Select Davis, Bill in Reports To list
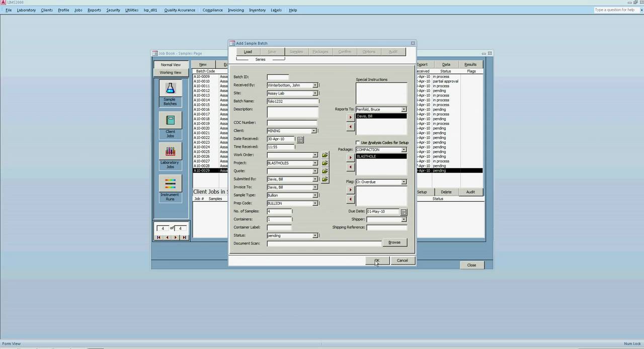Screen dimensions: 644x349 [381, 116]
